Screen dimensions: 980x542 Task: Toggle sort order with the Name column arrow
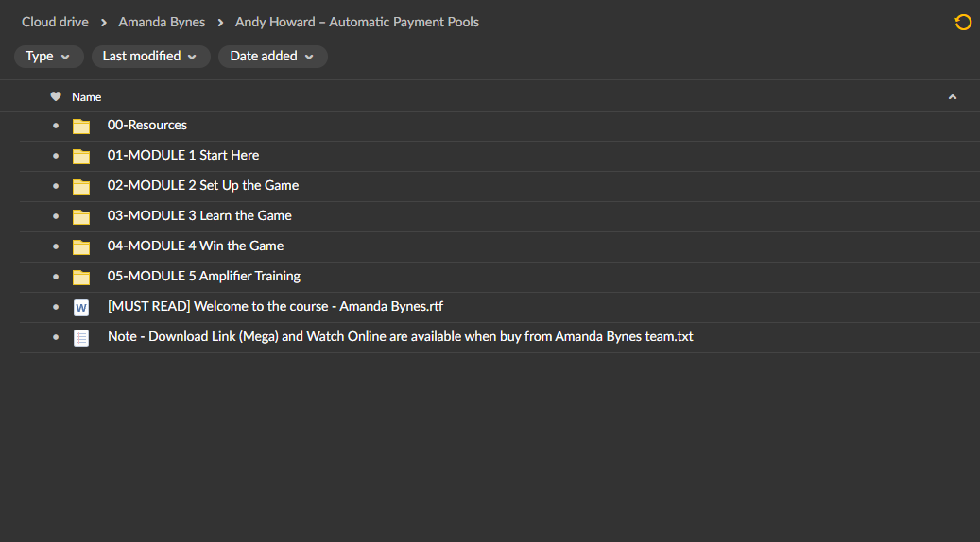click(x=953, y=96)
